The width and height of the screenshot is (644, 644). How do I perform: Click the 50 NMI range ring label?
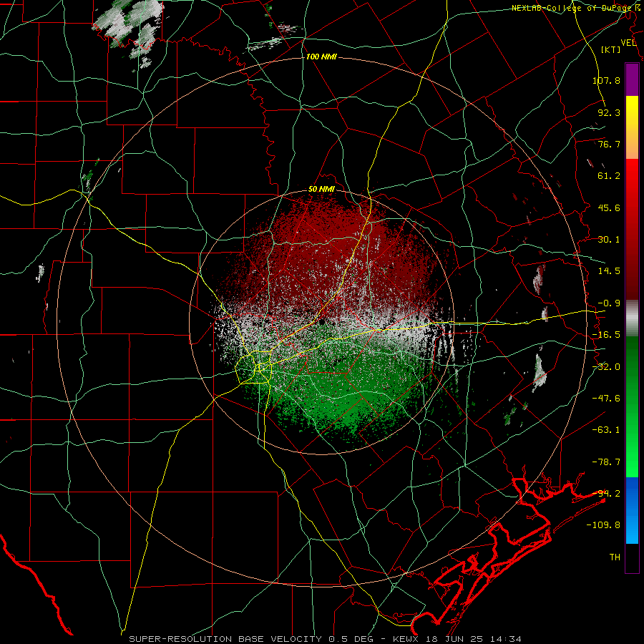click(321, 190)
